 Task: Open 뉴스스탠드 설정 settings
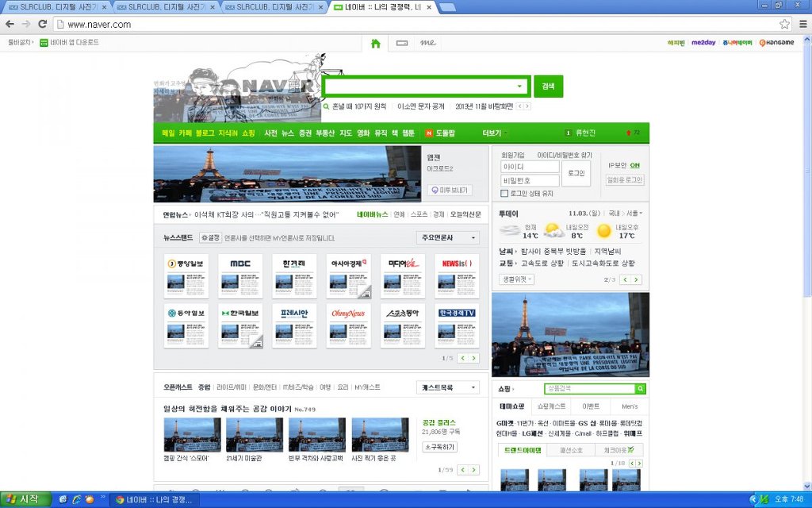(x=211, y=238)
